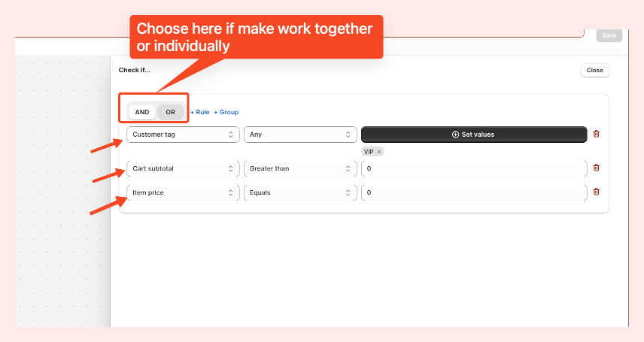Add a new group with + Group

(x=226, y=112)
